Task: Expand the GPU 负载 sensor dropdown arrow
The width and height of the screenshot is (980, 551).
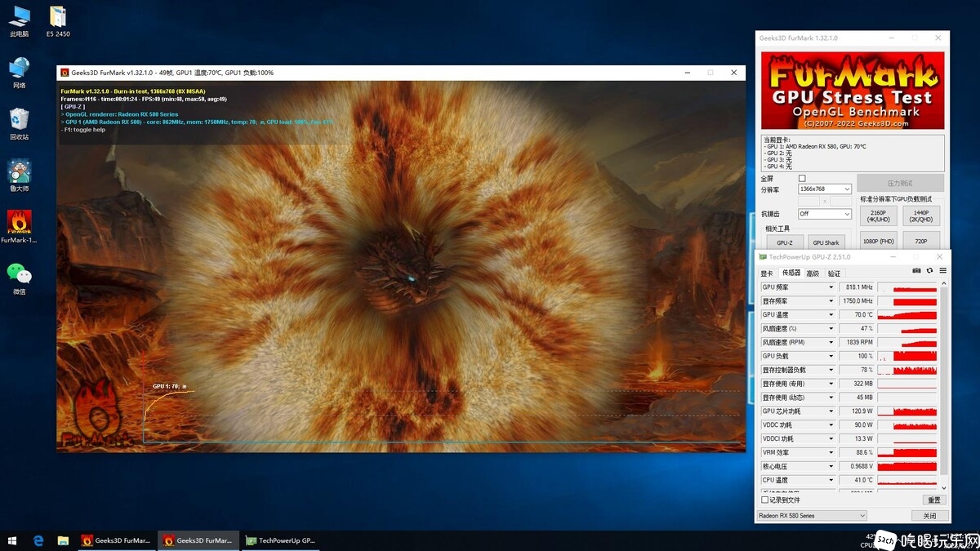Action: pos(831,357)
